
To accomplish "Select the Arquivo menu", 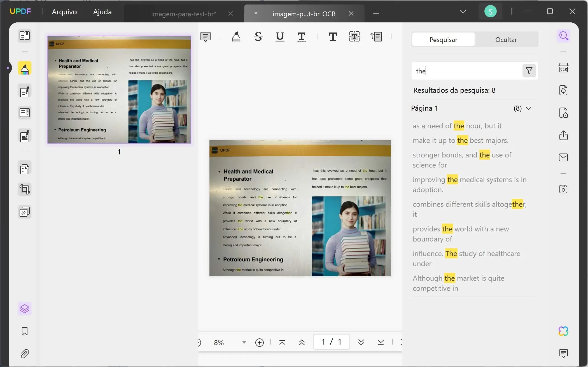I will 64,11.
